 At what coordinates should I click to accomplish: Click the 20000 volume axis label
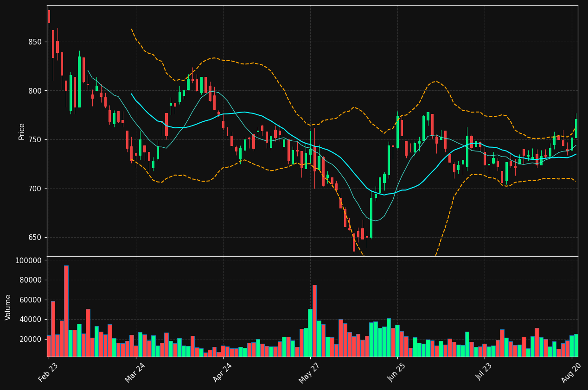tap(31, 339)
